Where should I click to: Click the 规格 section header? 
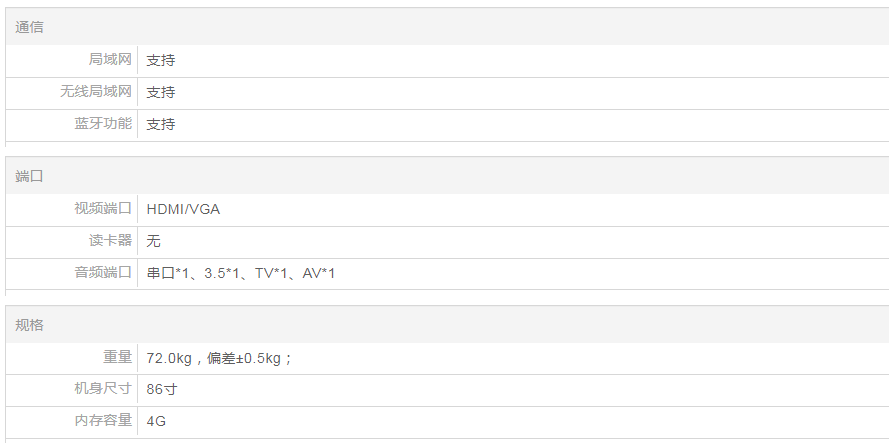tap(29, 325)
